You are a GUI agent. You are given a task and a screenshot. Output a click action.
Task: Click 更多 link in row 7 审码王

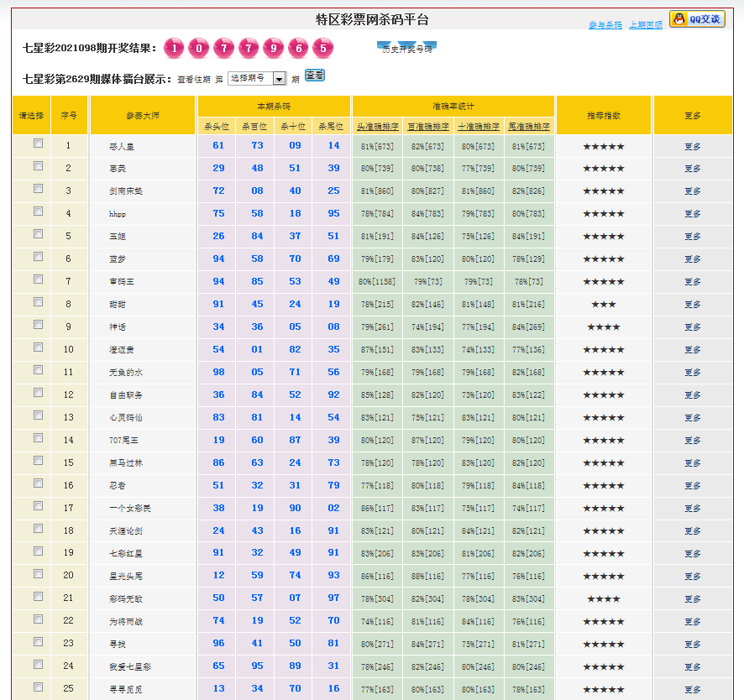692,282
